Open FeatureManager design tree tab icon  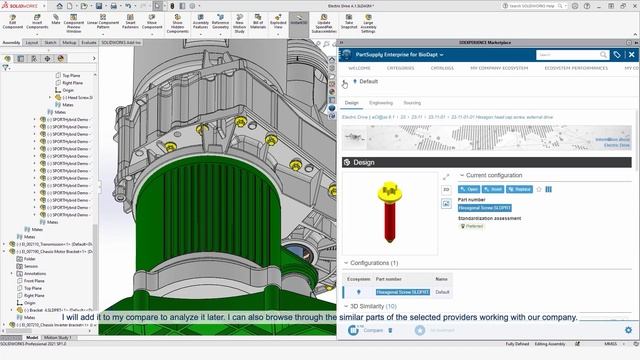(x=7, y=59)
